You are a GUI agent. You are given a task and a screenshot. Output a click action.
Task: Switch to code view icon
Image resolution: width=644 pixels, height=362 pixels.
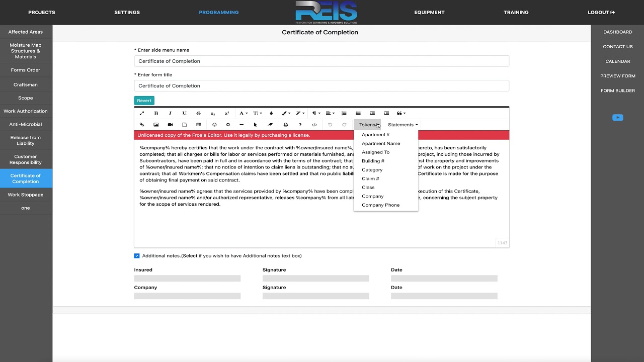tap(314, 125)
